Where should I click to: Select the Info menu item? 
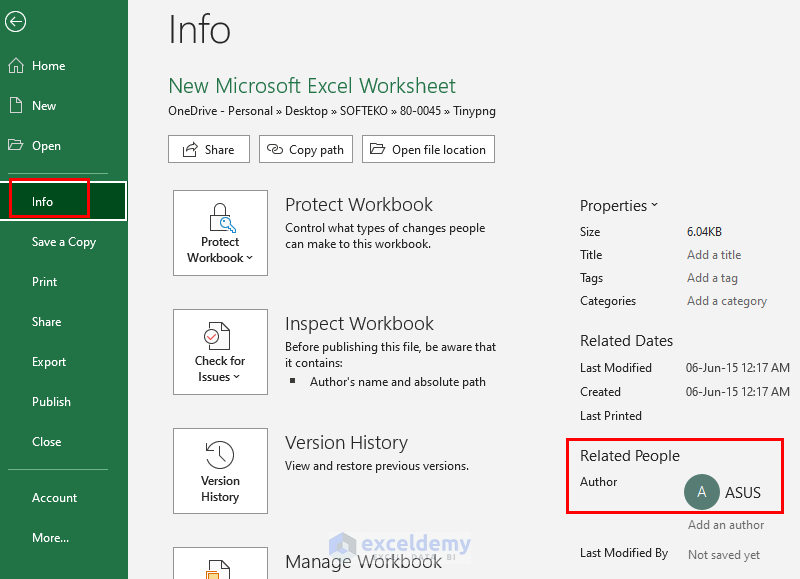click(42, 202)
